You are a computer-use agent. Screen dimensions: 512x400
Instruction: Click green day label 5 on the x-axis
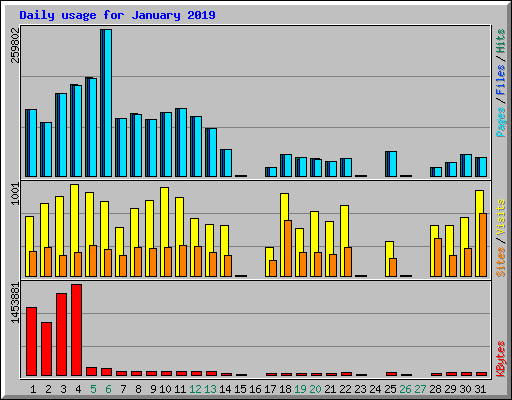pyautogui.click(x=93, y=389)
